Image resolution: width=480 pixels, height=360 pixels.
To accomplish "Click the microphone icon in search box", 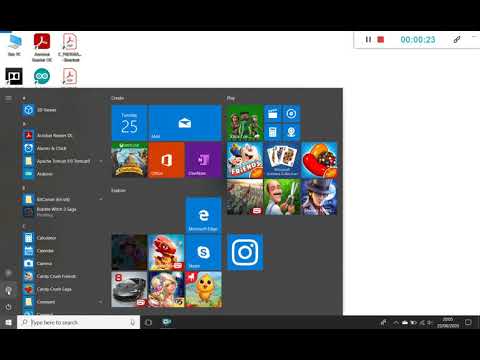I will pyautogui.click(x=132, y=322).
